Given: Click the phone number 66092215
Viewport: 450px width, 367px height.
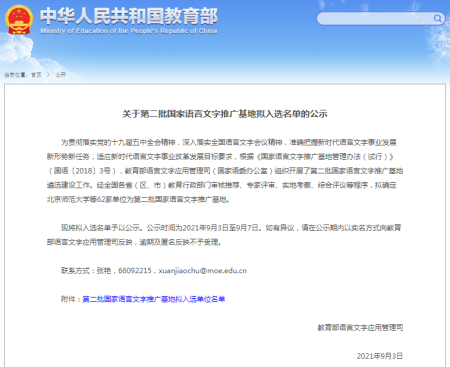Looking at the screenshot, I should click(x=135, y=271).
